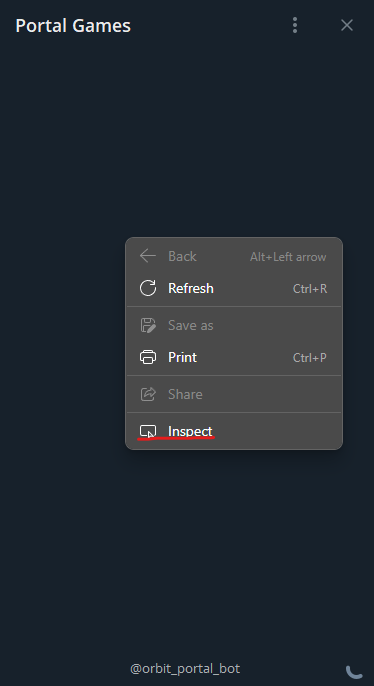374x686 pixels.
Task: Click the Ctrl+P shortcut label
Action: pos(310,357)
